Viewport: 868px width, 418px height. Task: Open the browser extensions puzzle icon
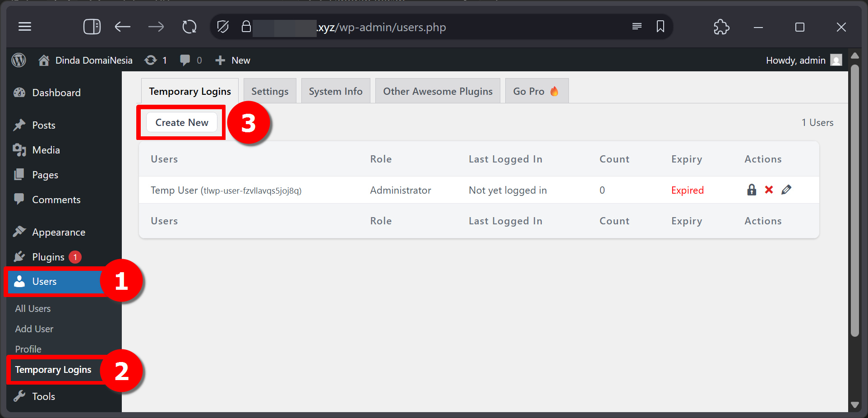pos(721,27)
